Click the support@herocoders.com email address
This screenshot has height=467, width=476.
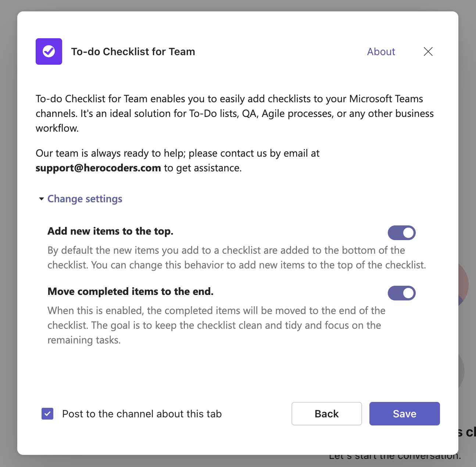(x=98, y=168)
